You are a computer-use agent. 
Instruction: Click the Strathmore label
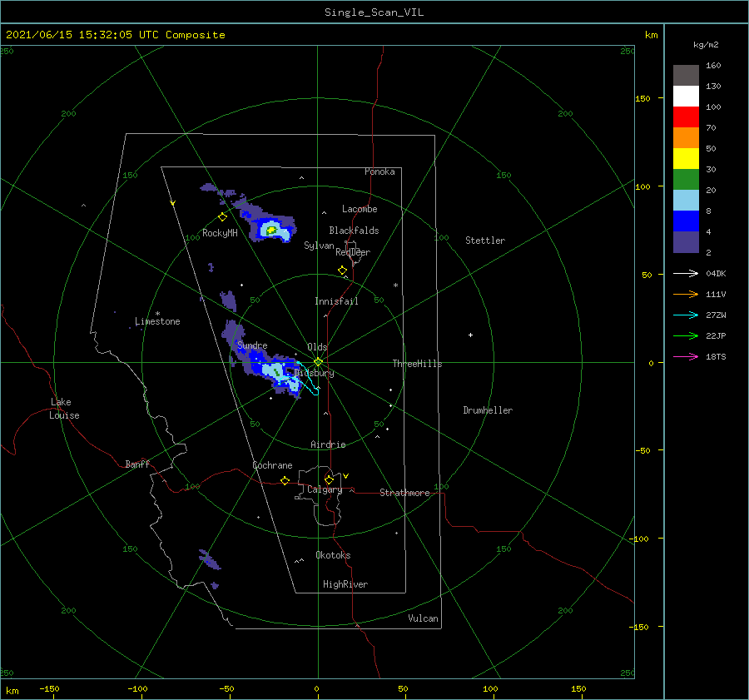[x=404, y=493]
